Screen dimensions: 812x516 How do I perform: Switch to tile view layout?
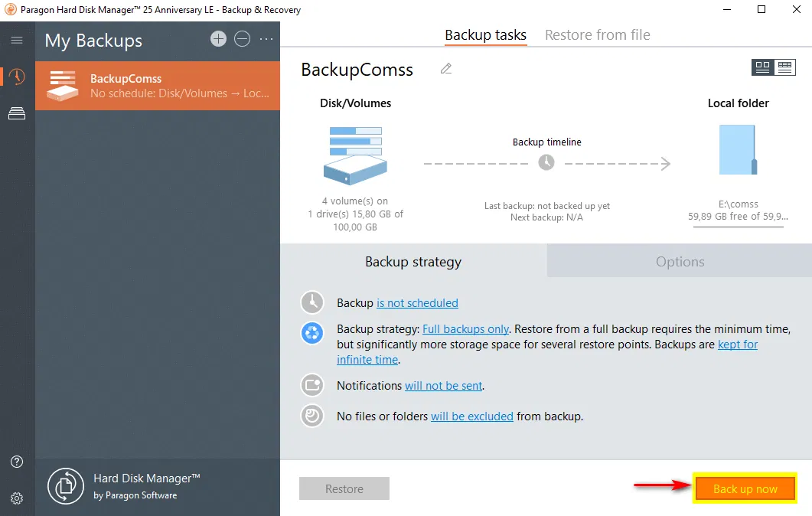click(x=762, y=67)
